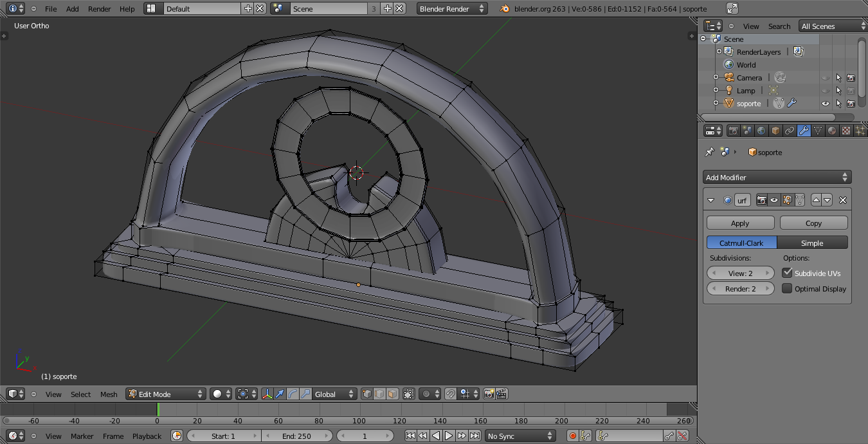Viewport: 868px width, 444px height.
Task: Open the Render menu in top bar
Action: pyautogui.click(x=100, y=8)
